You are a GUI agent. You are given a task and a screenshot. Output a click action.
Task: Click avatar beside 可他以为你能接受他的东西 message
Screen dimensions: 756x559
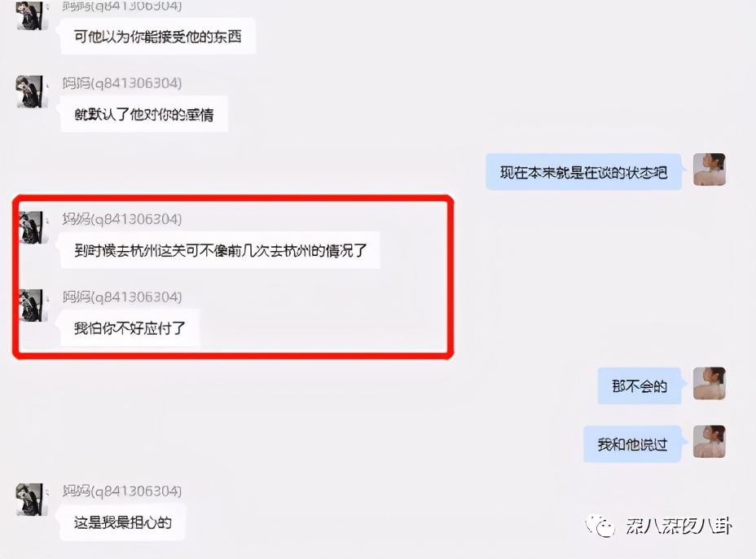click(x=32, y=15)
